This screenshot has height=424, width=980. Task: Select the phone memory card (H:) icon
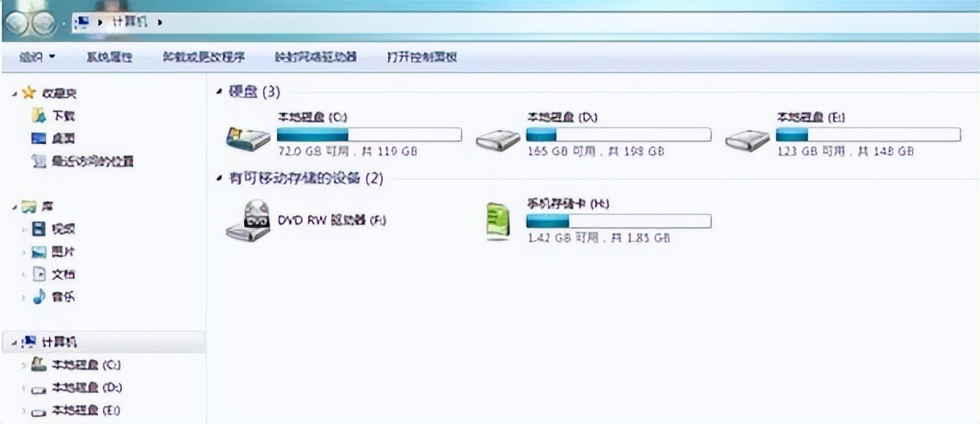[497, 221]
